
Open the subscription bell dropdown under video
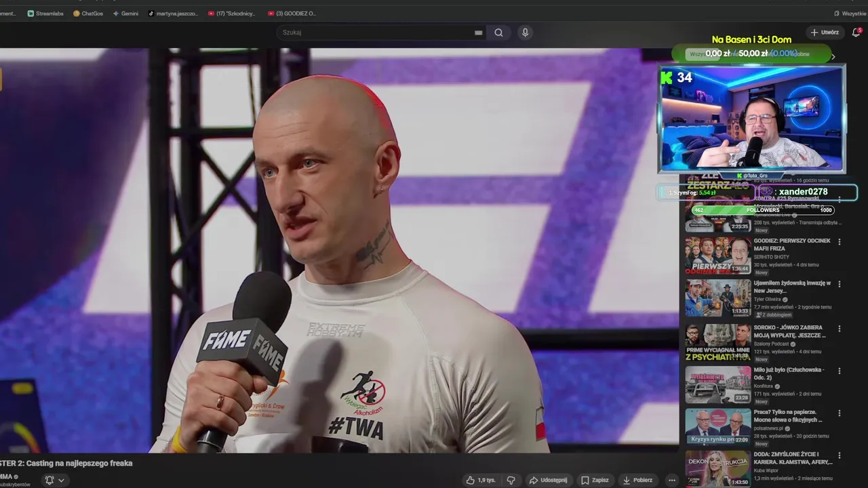pyautogui.click(x=54, y=480)
